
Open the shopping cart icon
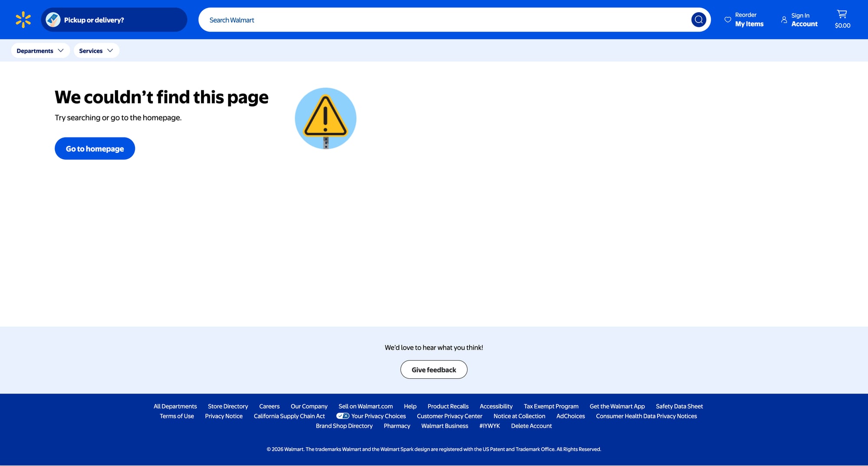842,14
